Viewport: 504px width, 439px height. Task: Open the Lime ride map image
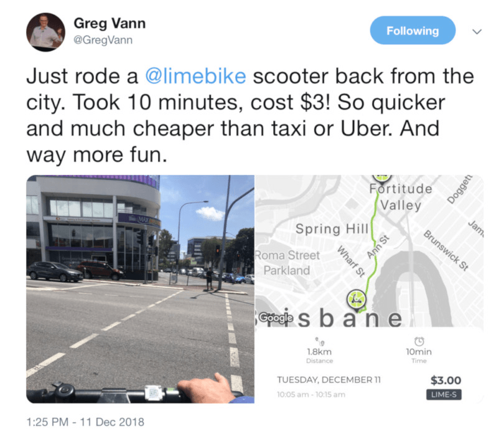pyautogui.click(x=370, y=289)
